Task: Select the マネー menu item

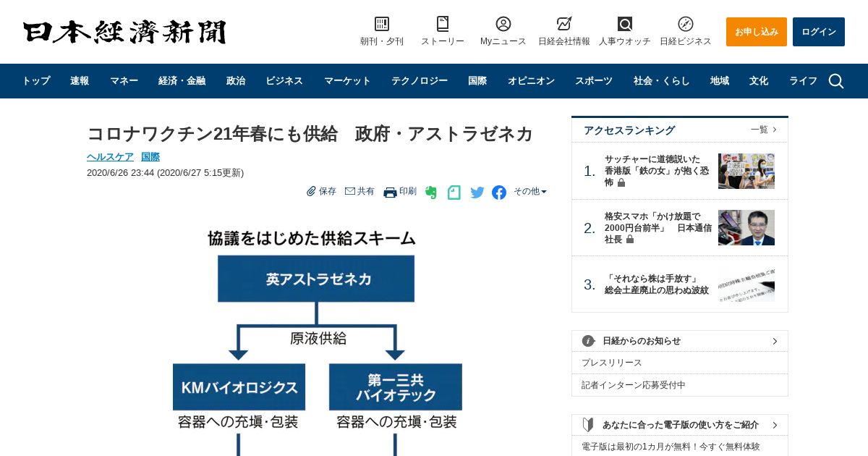Action: click(x=124, y=81)
